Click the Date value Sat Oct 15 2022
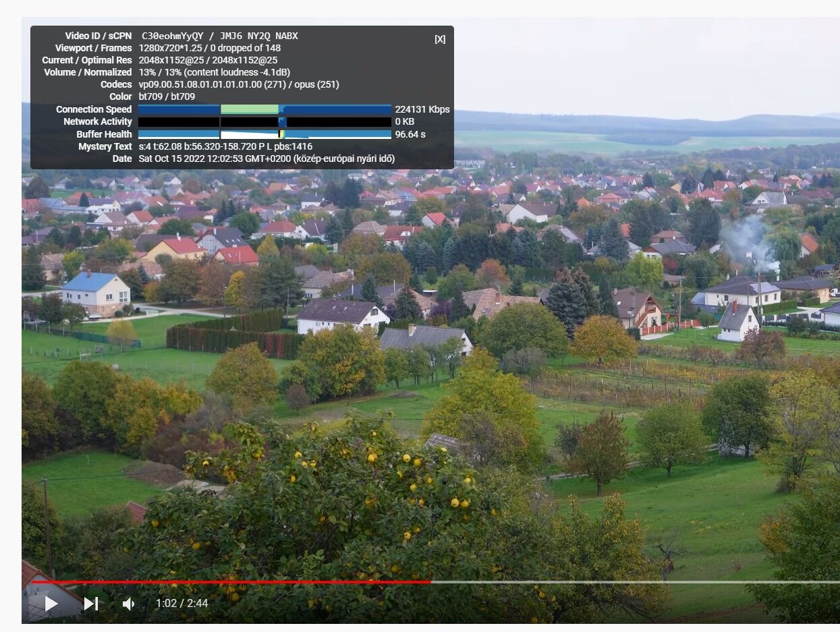The width and height of the screenshot is (840, 632). pyautogui.click(x=267, y=159)
